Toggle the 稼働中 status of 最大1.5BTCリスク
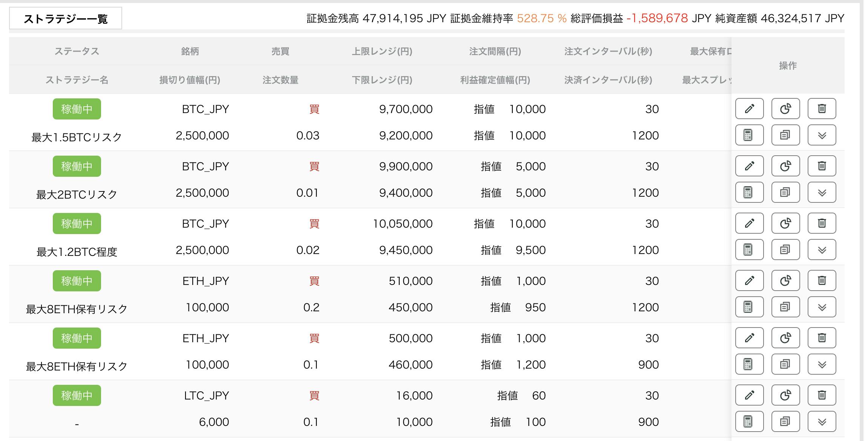 pos(77,109)
